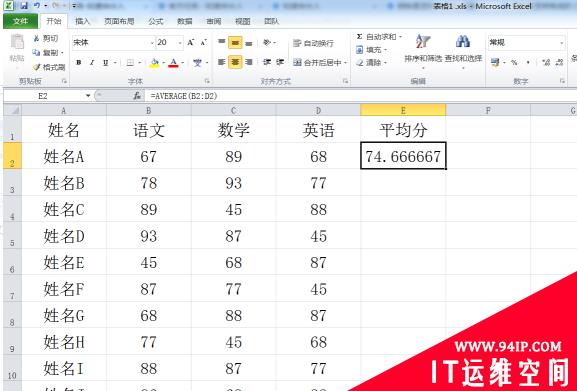The image size is (577, 391).
Task: Open the 公式 ribbon tab
Action: tap(156, 21)
